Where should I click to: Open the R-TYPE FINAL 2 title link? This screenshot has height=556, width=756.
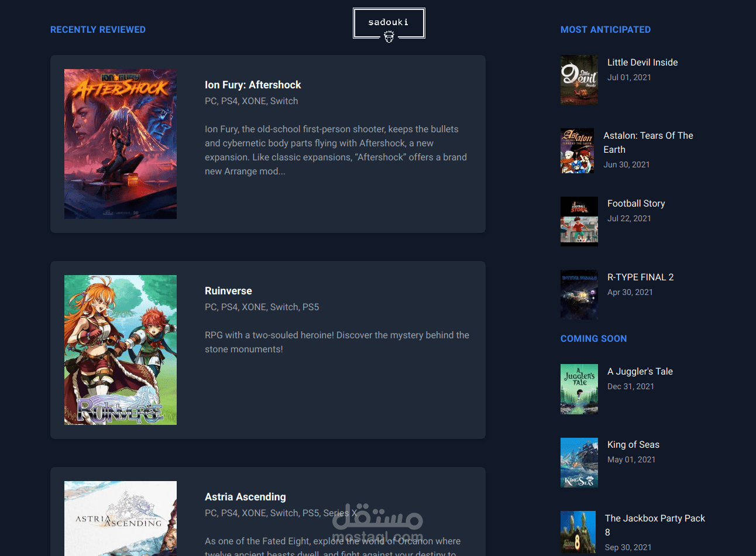click(640, 277)
